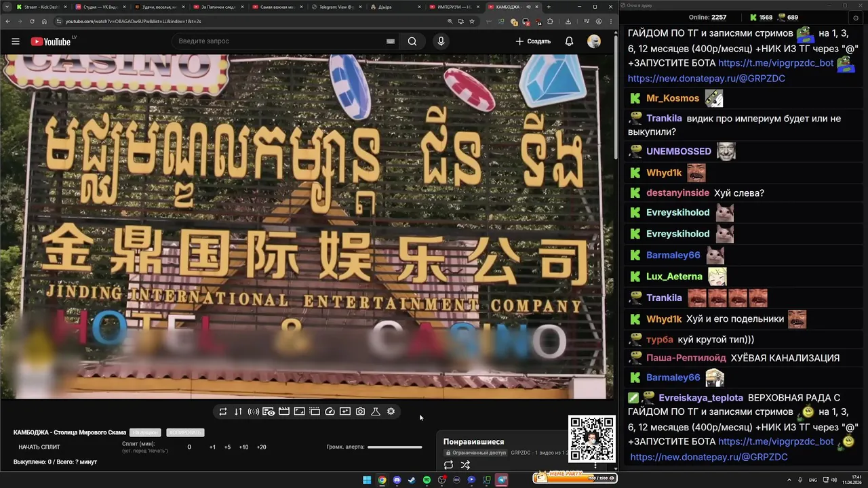The width and height of the screenshot is (868, 488).
Task: Add +20 minutes to the split
Action: click(261, 447)
